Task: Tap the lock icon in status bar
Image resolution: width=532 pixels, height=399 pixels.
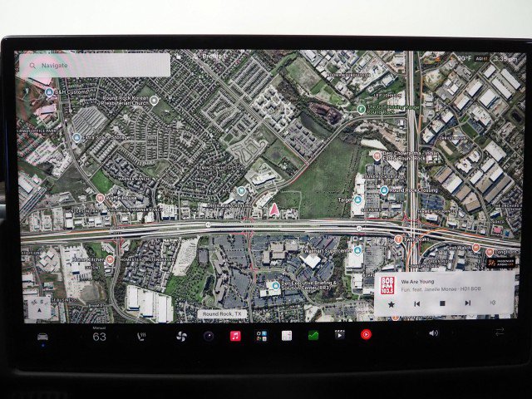Action: click(x=179, y=57)
